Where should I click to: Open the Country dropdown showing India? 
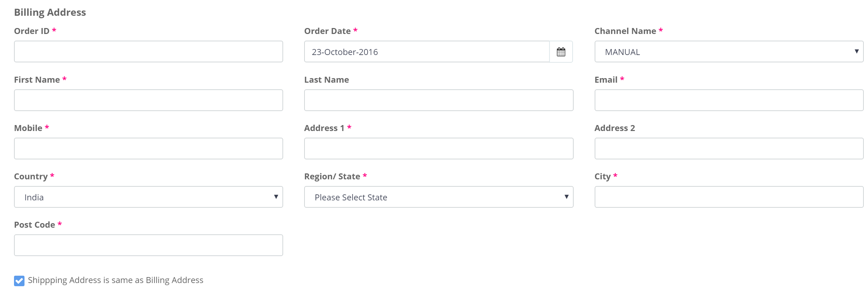[148, 197]
